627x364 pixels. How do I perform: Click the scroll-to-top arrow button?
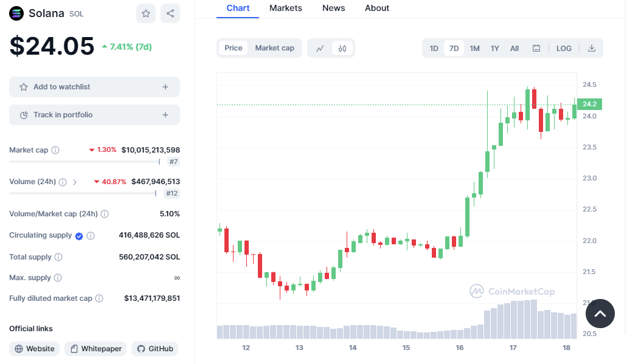click(x=600, y=314)
